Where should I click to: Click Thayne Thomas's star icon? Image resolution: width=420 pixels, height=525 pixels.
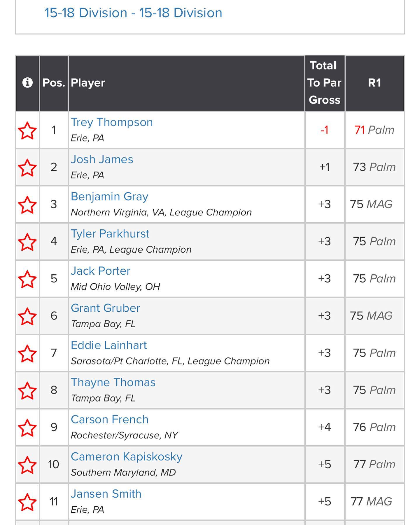(x=27, y=390)
